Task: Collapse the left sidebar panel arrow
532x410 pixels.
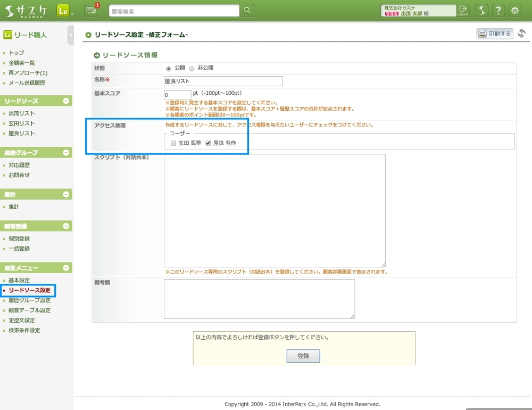Action: pos(71,35)
